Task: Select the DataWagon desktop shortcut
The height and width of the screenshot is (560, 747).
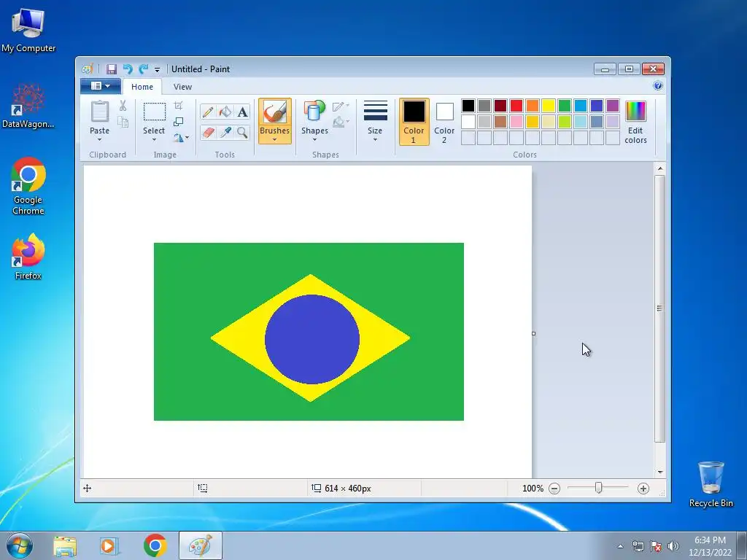Action: [28, 106]
